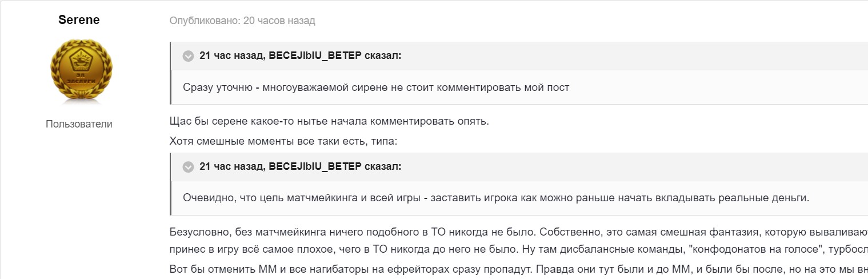Click the quoted text starting 'Очевидно, что цель матчмейкинга'

(496, 198)
